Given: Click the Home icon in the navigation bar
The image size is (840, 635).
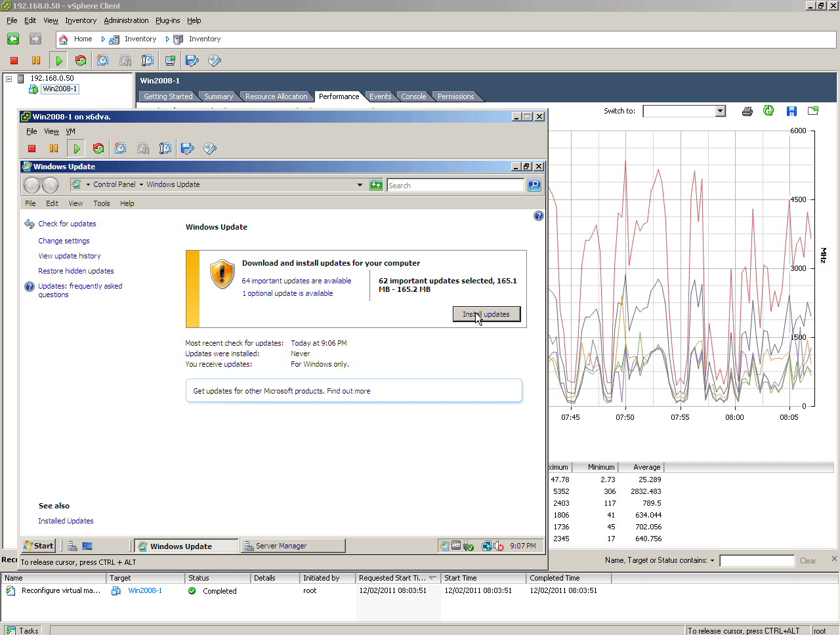Looking at the screenshot, I should coord(64,39).
